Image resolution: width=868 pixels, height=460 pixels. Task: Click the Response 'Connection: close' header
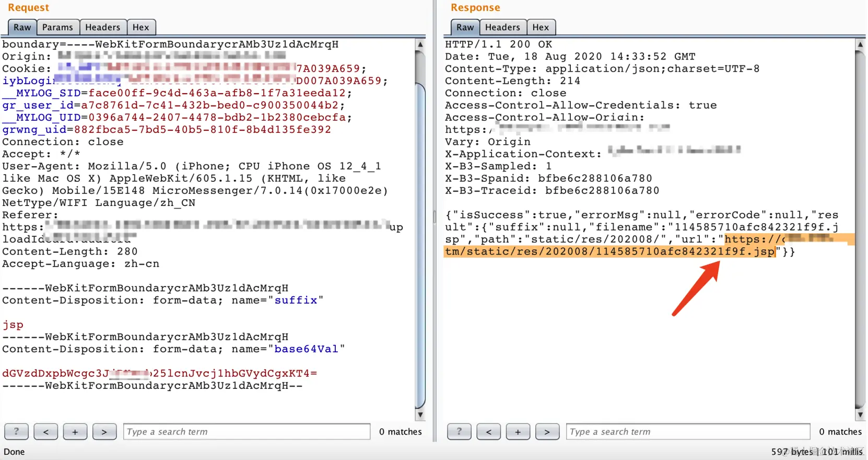(x=506, y=93)
